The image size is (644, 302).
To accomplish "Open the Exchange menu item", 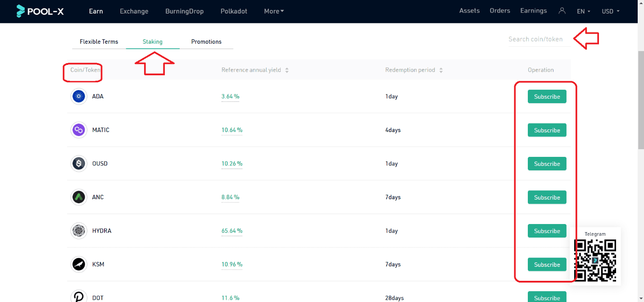I will pos(134,11).
